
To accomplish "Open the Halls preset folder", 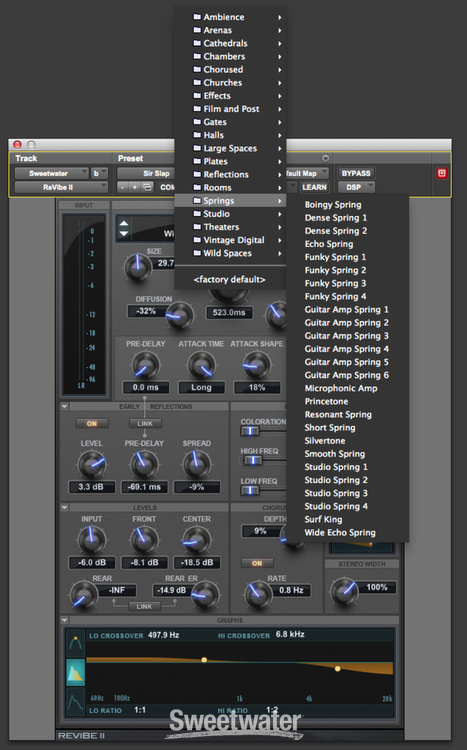I will (x=230, y=135).
